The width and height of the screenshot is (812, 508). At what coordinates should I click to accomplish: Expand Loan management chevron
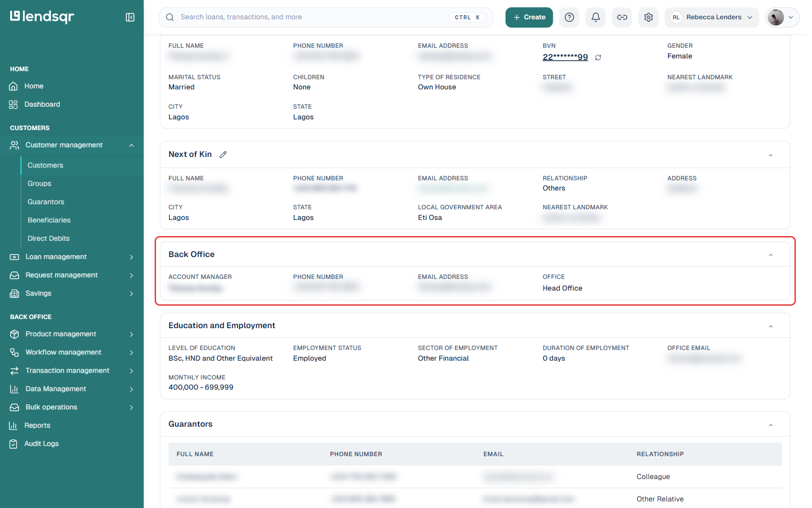(131, 257)
